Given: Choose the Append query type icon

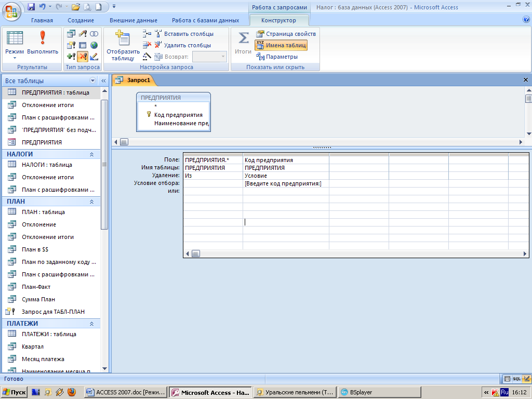Looking at the screenshot, I should click(x=71, y=56).
